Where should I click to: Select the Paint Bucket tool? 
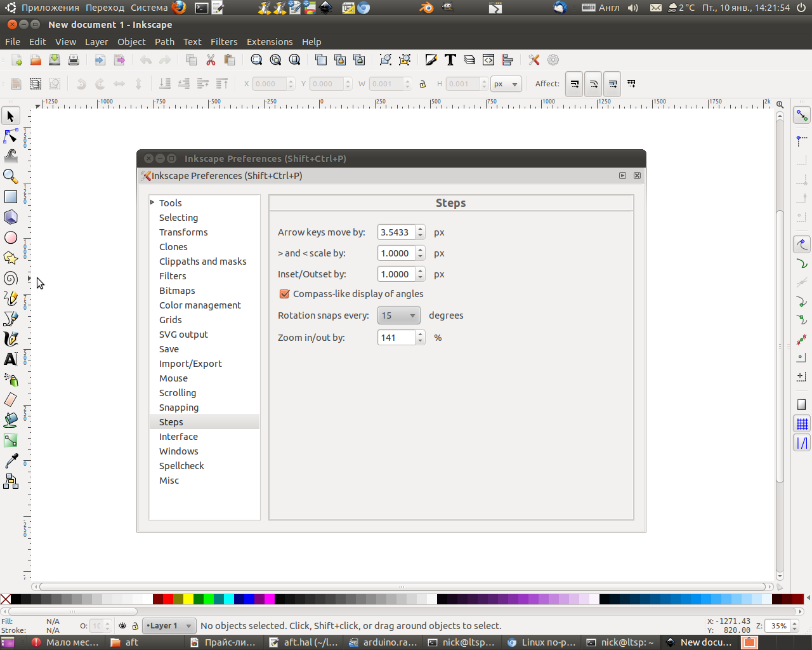pos(11,420)
